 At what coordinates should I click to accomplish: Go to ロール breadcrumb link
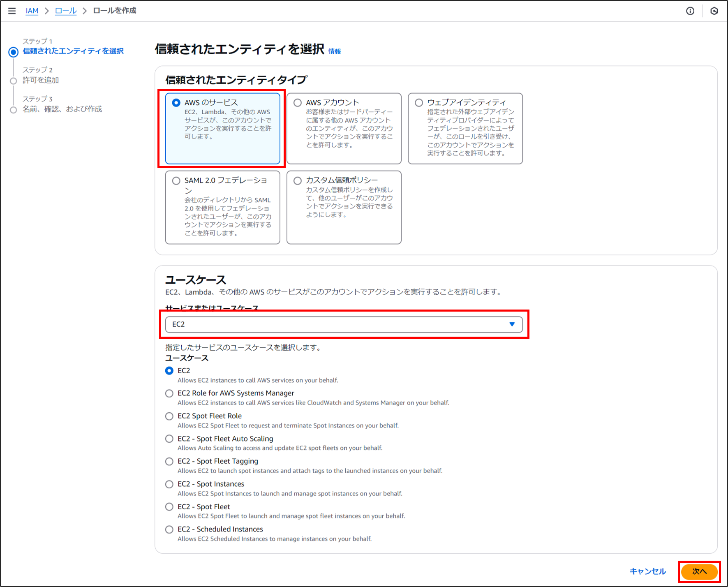(66, 11)
